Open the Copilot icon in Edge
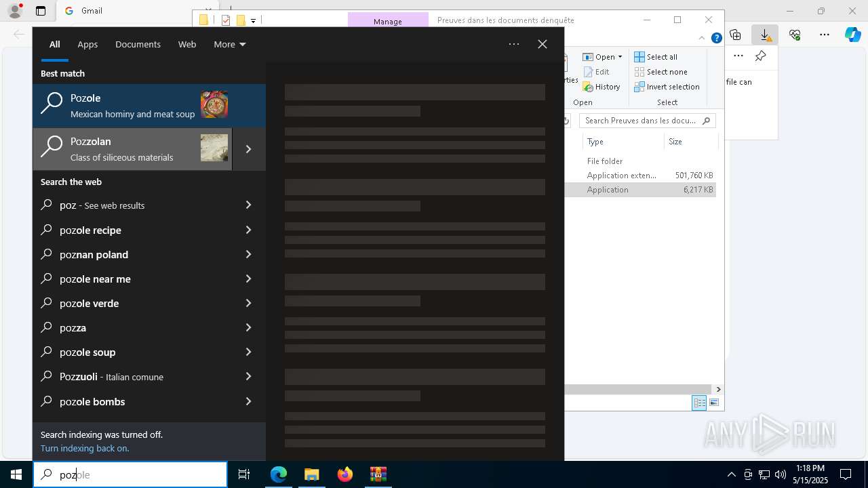Screen dimensions: 868x488 pyautogui.click(x=853, y=35)
